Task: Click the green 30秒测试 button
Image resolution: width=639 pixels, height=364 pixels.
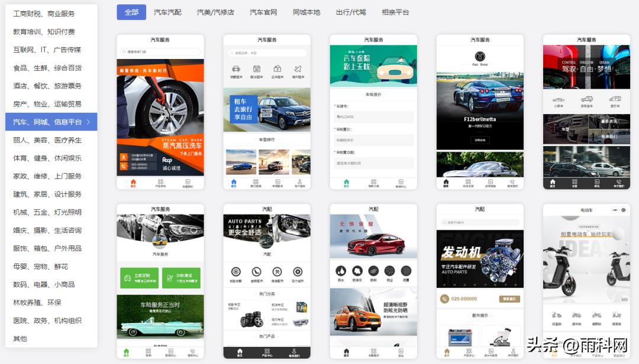Action: tap(182, 278)
